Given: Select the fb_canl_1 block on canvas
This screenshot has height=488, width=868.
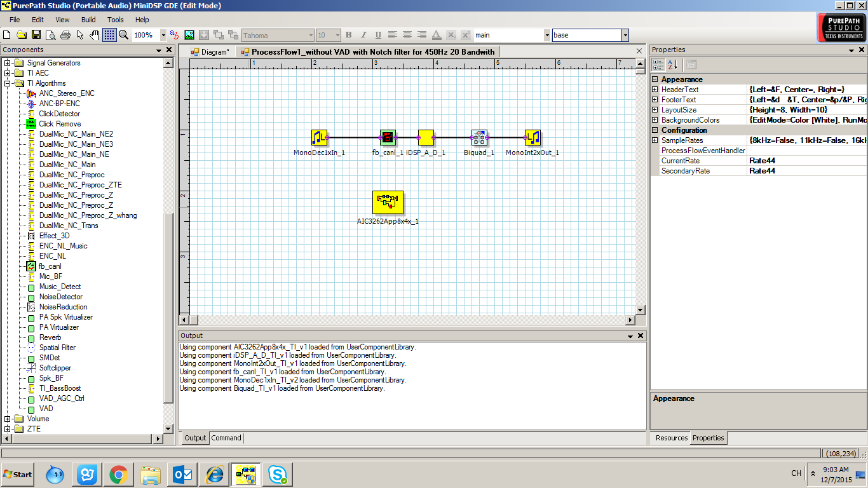Looking at the screenshot, I should (x=388, y=137).
